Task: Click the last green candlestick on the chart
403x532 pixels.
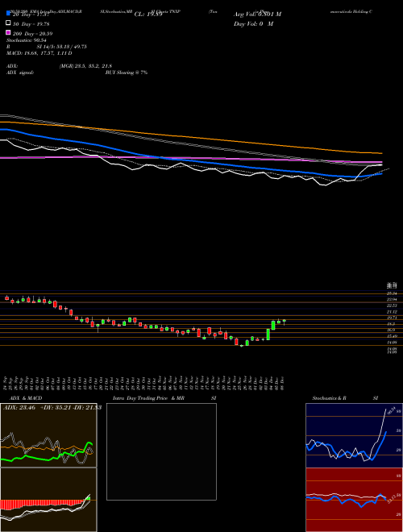Action: coord(285,321)
